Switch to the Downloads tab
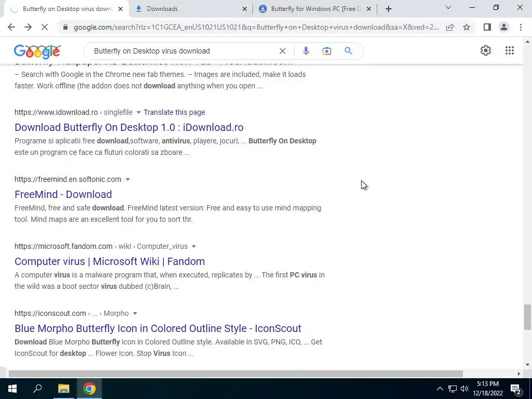 [191, 9]
